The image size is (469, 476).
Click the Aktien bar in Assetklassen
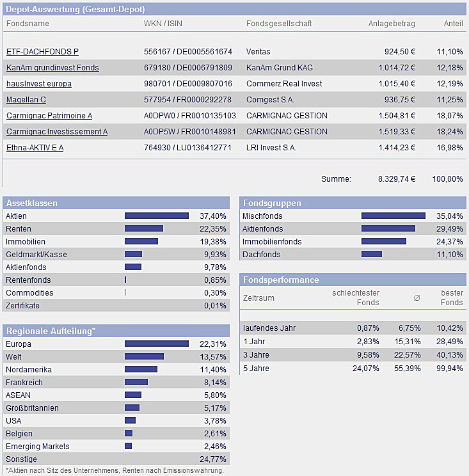(157, 216)
